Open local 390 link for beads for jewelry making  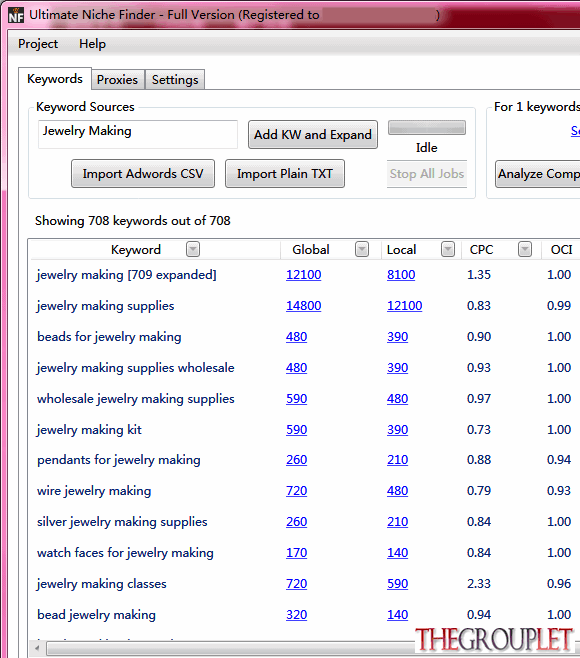click(397, 337)
